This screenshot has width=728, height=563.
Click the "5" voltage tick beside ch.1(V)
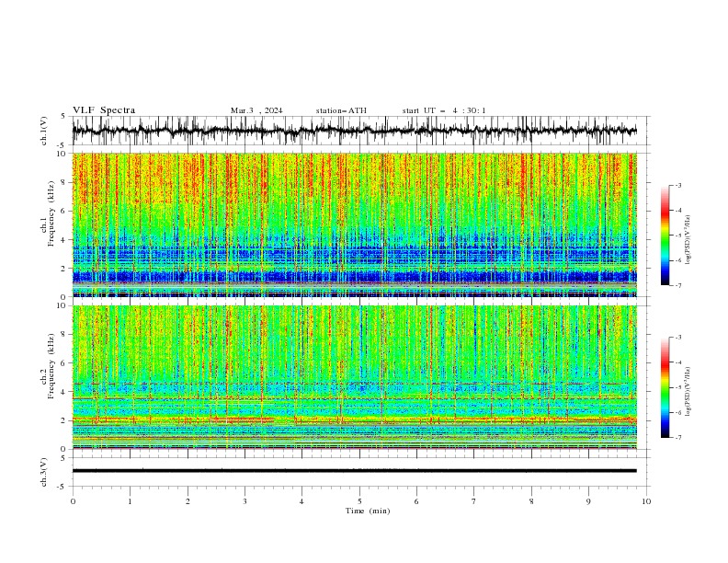[63, 117]
